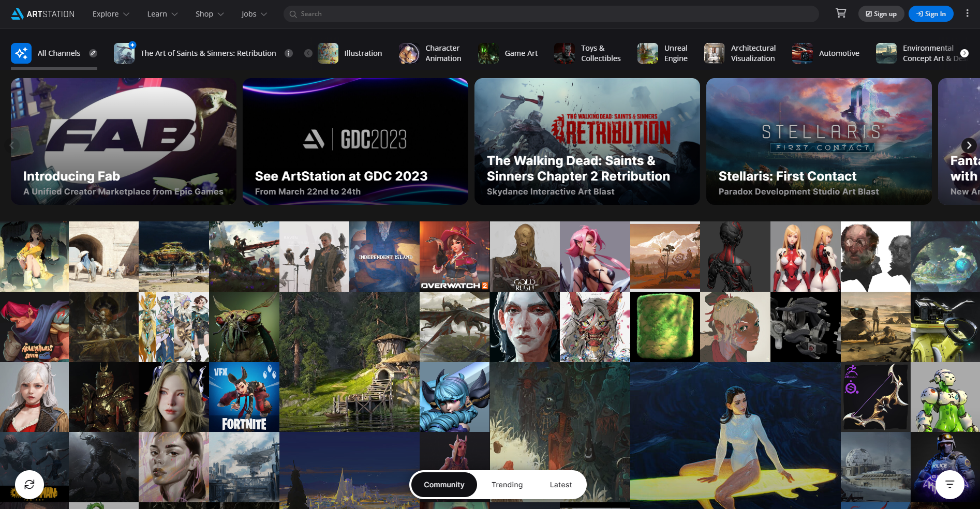Open the Police armored character artwork
980x509 pixels.
click(945, 467)
